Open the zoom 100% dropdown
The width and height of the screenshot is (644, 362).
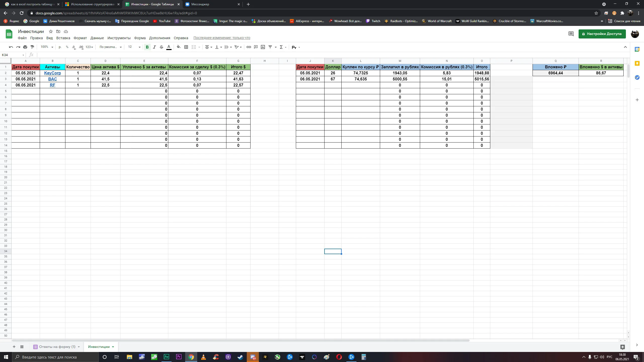tap(47, 47)
